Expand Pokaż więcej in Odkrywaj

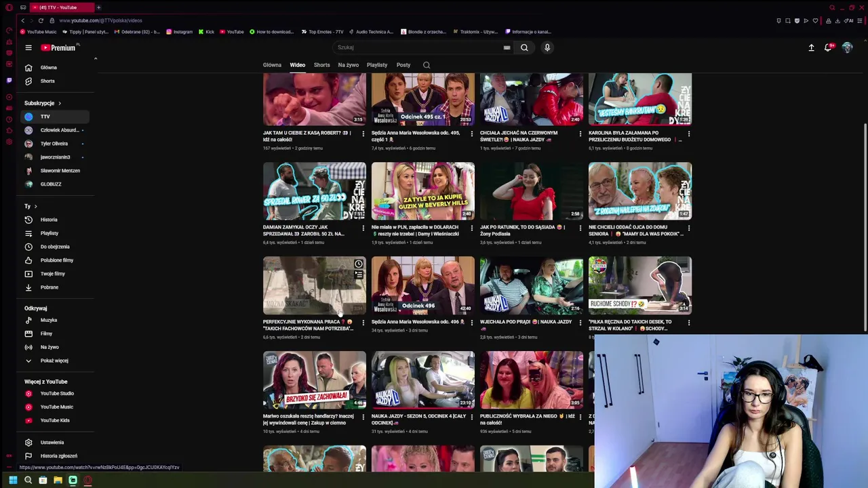point(56,361)
